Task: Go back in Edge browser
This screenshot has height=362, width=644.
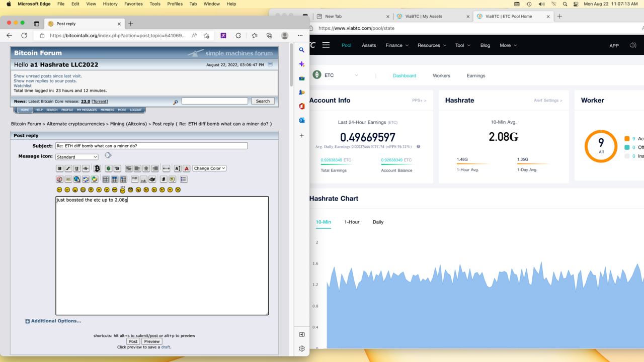Action: pyautogui.click(x=9, y=36)
